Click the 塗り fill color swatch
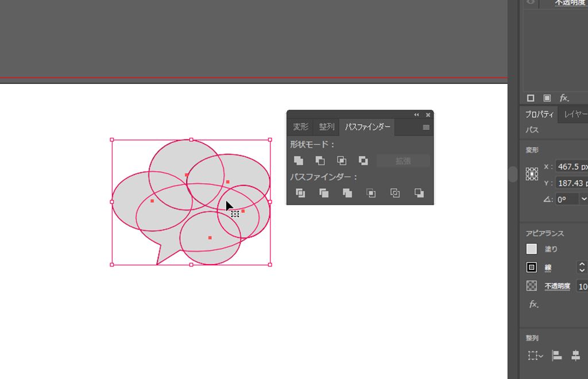Image resolution: width=588 pixels, height=379 pixels. 532,249
